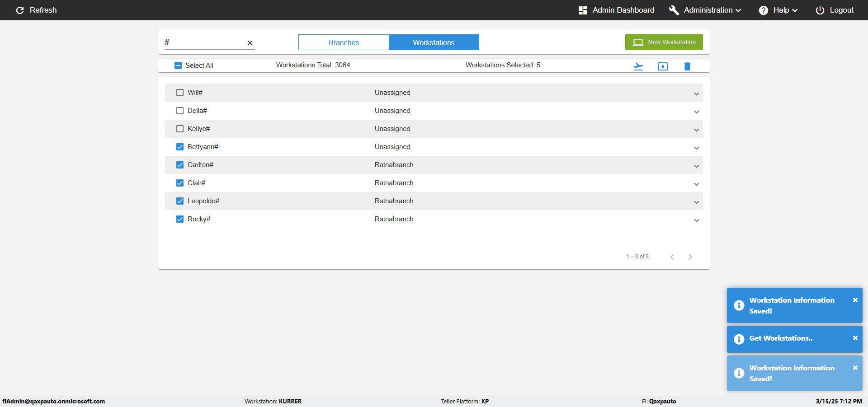Expand the Rocky# row chevron
The width and height of the screenshot is (868, 407).
[697, 220]
